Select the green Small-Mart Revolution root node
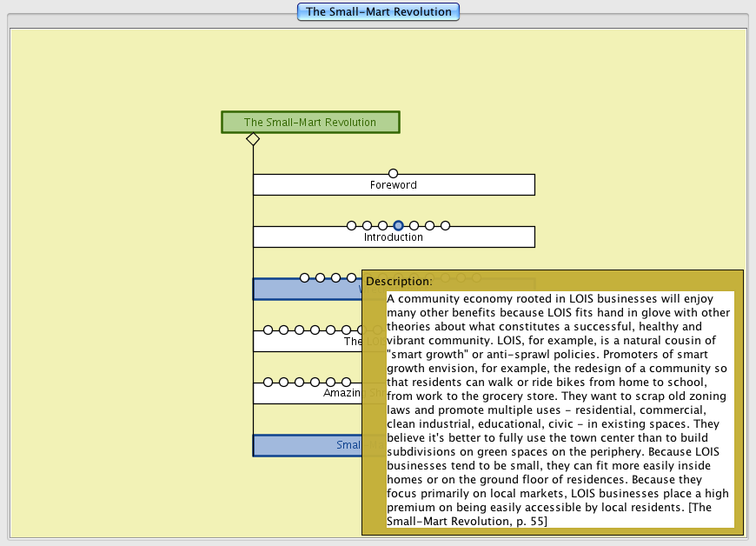 [310, 123]
